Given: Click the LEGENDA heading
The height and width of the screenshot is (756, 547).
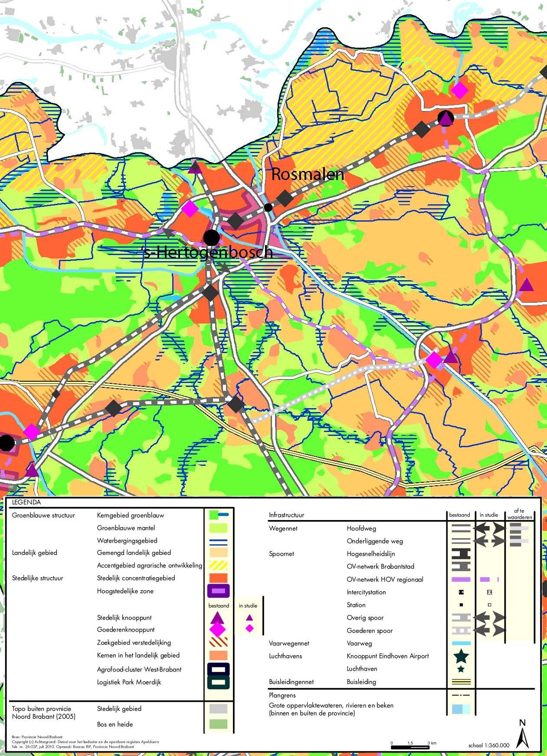Looking at the screenshot, I should (26, 502).
